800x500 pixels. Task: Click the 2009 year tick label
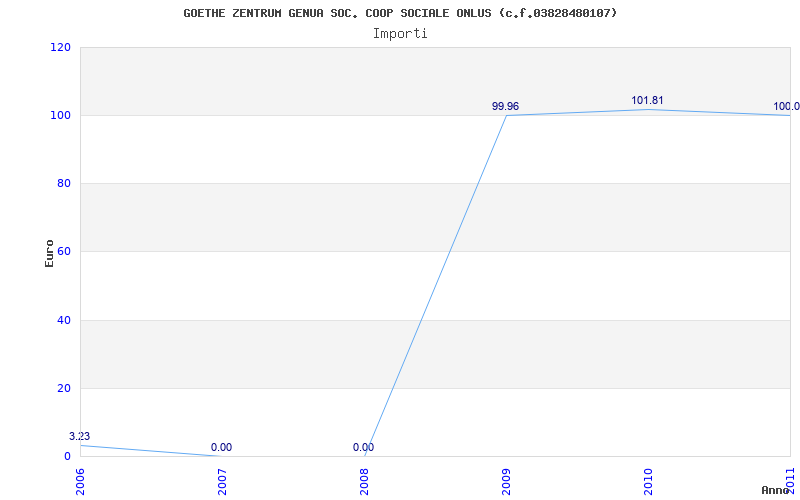coord(506,482)
